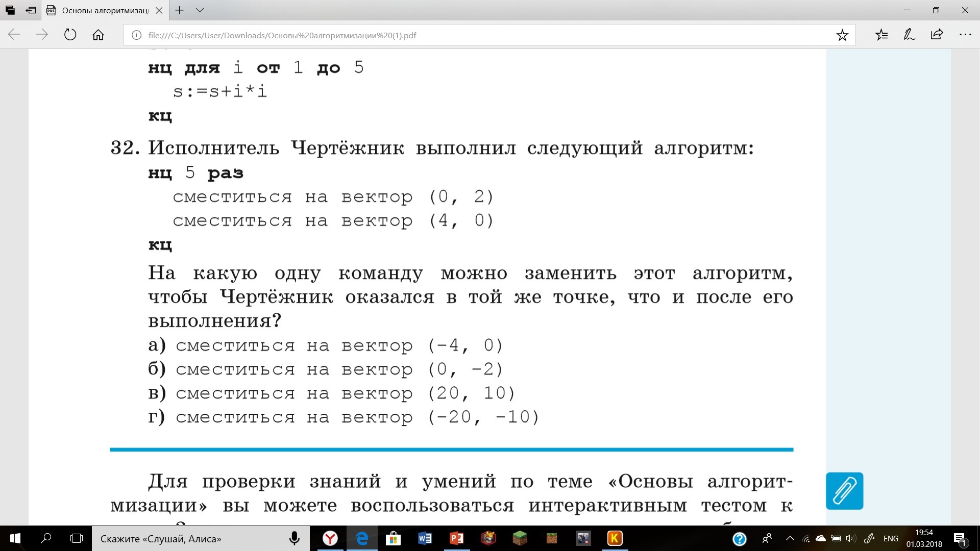Close the Основы алгоритмизации tab
Image resolution: width=980 pixels, height=551 pixels.
(159, 10)
